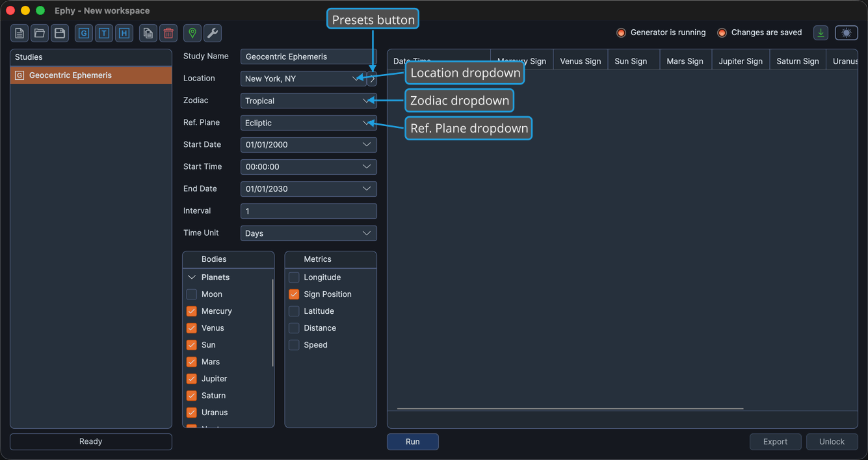Click the Jupiter Sign column header
Image resolution: width=868 pixels, height=460 pixels.
click(741, 61)
